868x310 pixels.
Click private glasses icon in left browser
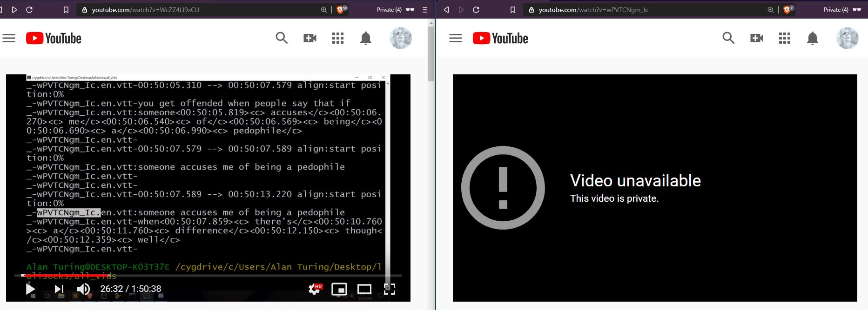point(410,10)
